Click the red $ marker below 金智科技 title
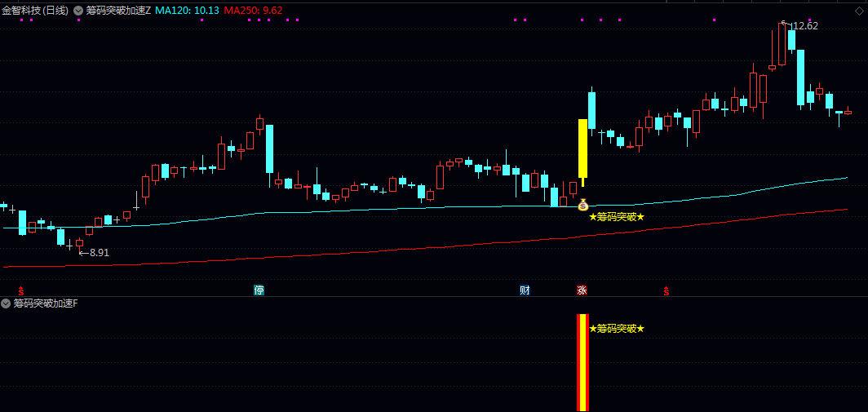Image resolution: width=868 pixels, height=412 pixels. tap(21, 290)
